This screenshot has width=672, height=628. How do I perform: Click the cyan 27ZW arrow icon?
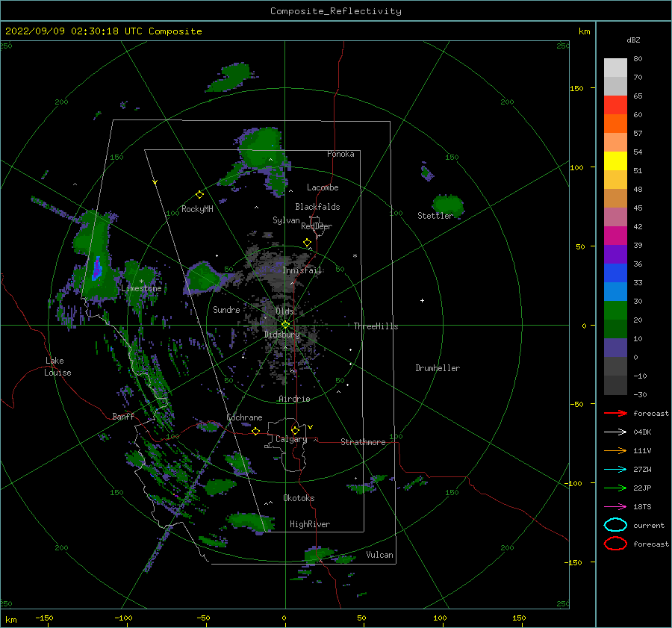[x=615, y=470]
